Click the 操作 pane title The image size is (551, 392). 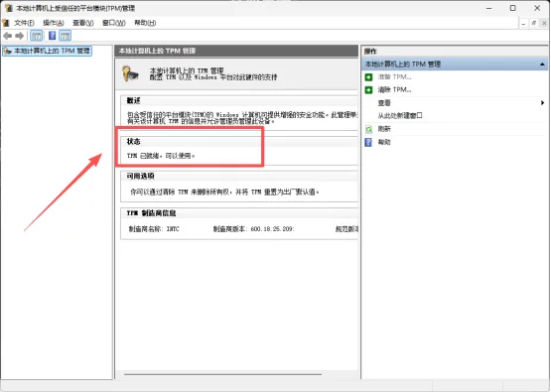pos(370,52)
